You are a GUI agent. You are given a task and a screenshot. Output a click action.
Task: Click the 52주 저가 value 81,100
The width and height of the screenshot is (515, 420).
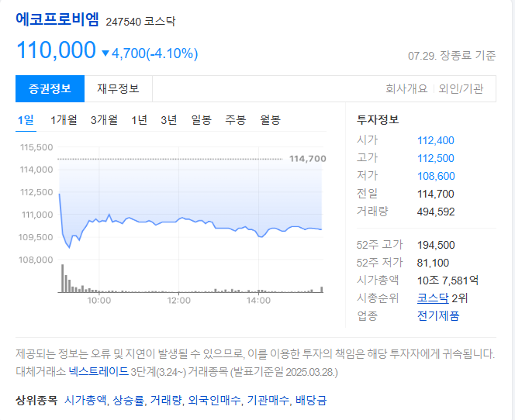click(x=433, y=263)
